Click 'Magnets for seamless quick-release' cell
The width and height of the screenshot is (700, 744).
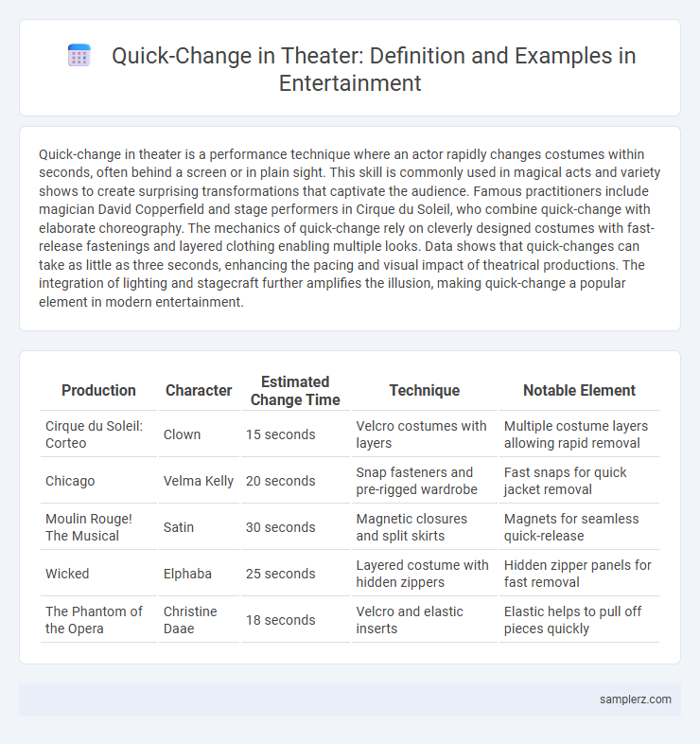579,527
